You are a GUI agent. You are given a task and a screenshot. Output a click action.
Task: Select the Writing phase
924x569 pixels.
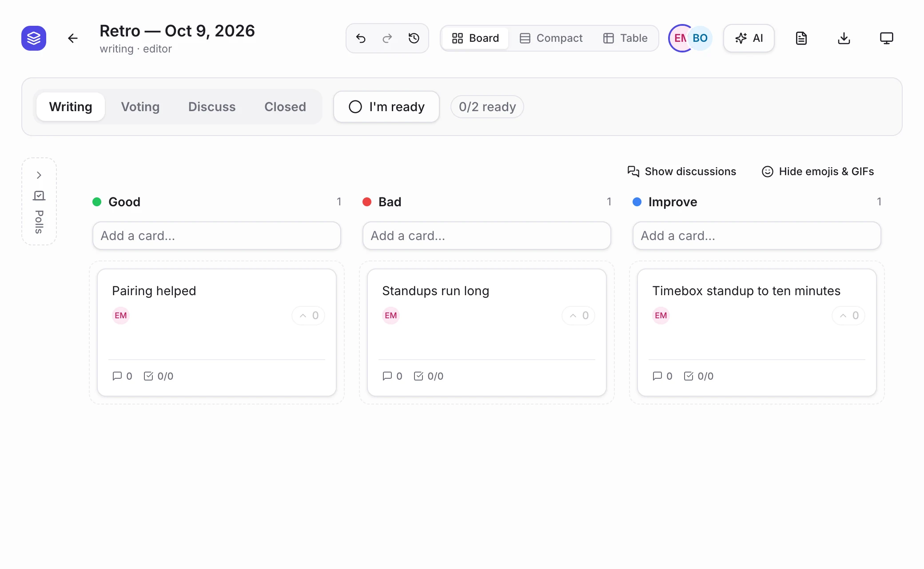coord(71,107)
